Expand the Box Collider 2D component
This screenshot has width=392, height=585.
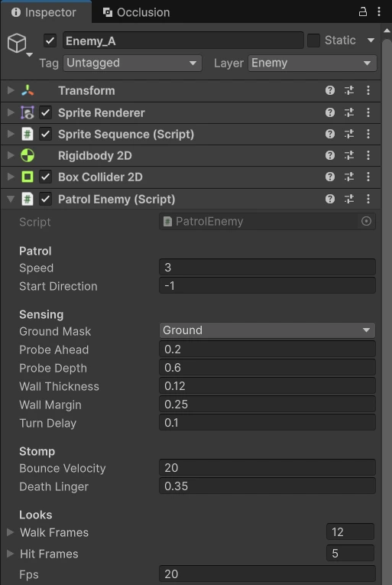(x=11, y=177)
